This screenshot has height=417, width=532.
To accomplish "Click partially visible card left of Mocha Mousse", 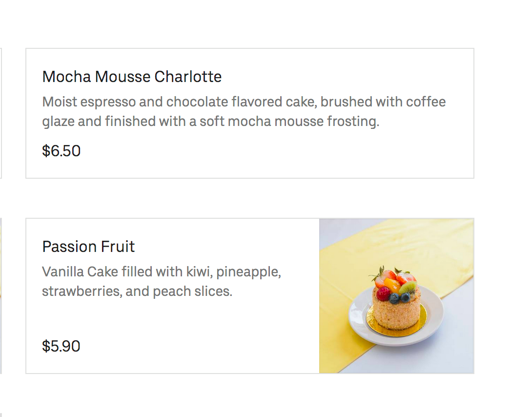I will (1, 113).
